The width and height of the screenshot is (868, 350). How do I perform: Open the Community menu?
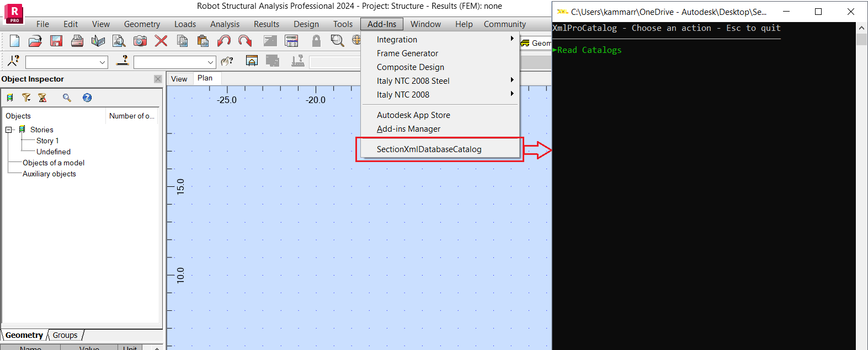(505, 24)
